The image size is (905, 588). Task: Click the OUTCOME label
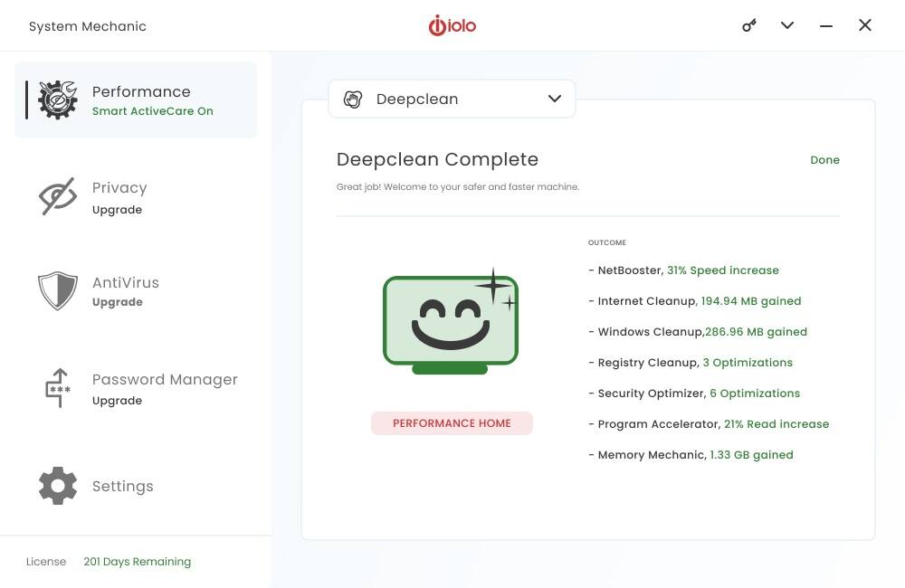pos(607,242)
